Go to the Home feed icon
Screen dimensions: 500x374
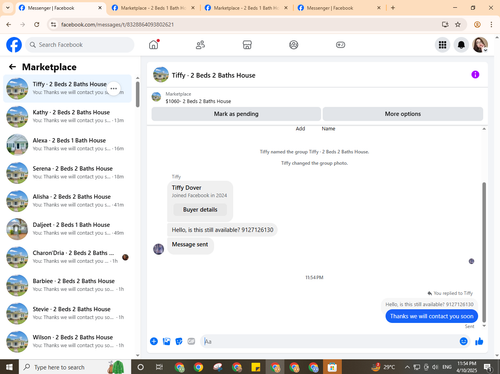coord(154,45)
